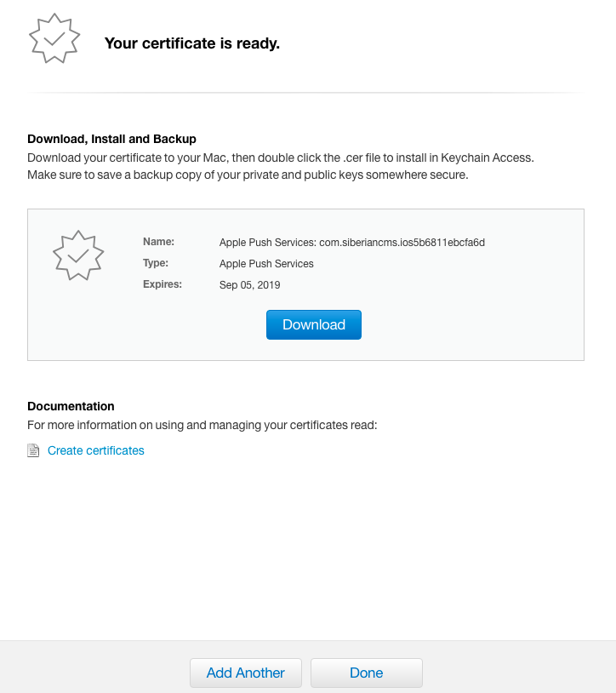This screenshot has width=616, height=693.
Task: Click the expiry date Sep 05, 2019
Action: [250, 285]
